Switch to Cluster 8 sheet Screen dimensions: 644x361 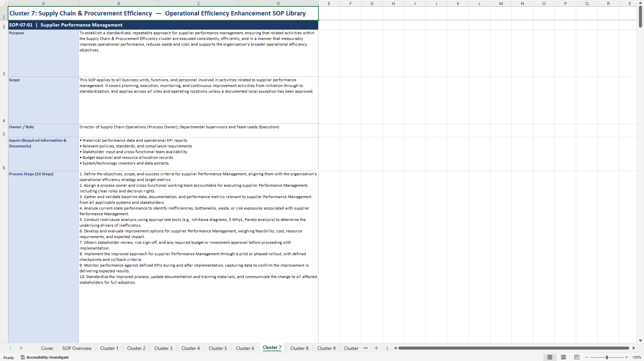click(x=299, y=348)
